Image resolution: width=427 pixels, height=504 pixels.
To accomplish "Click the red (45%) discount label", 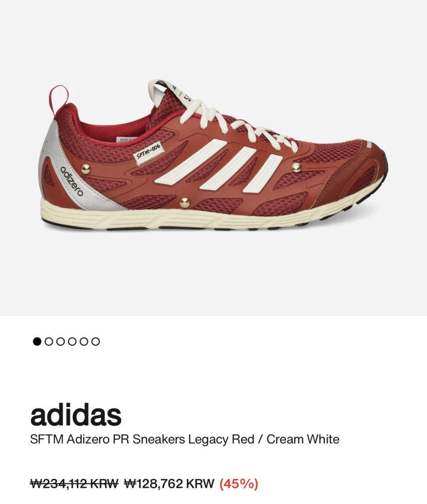I will [x=239, y=483].
